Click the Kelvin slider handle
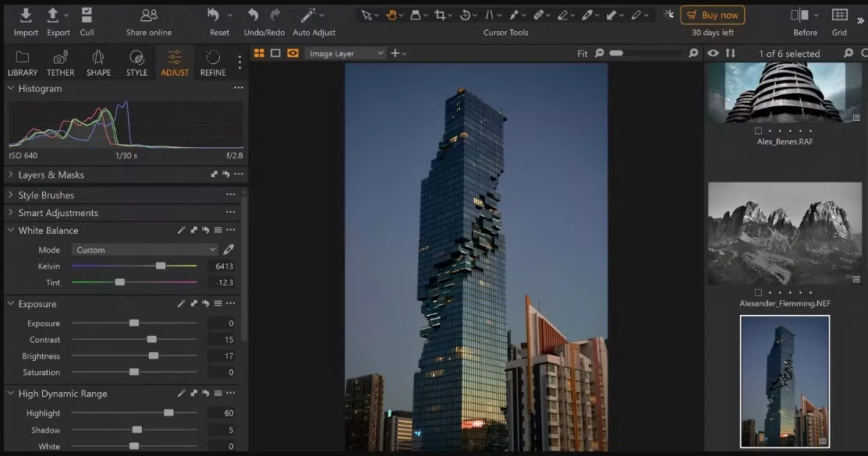The height and width of the screenshot is (456, 868). pos(161,267)
